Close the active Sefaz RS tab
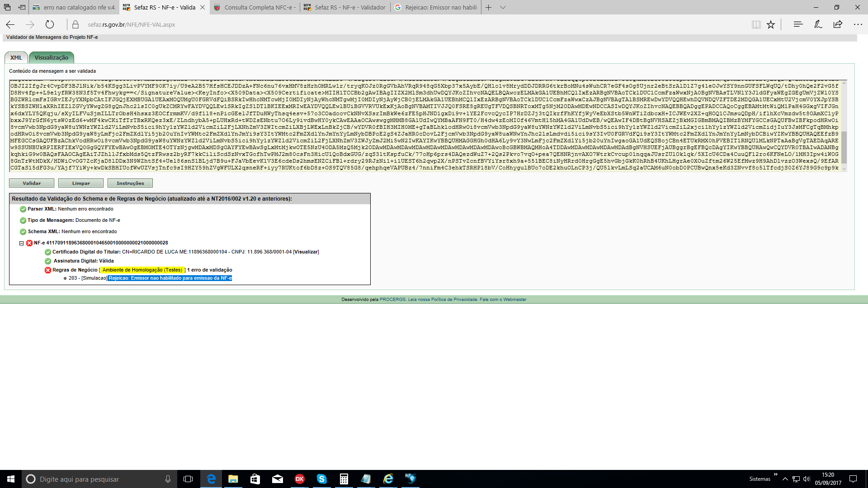Image resolution: width=868 pixels, height=488 pixels. [203, 7]
